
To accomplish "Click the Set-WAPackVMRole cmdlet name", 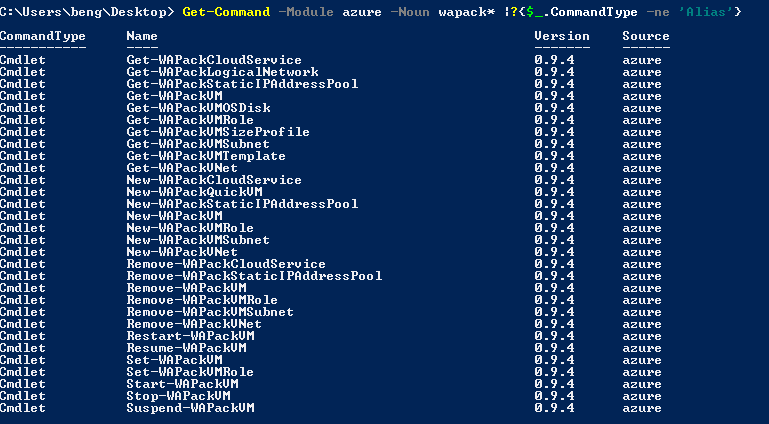I will (190, 372).
